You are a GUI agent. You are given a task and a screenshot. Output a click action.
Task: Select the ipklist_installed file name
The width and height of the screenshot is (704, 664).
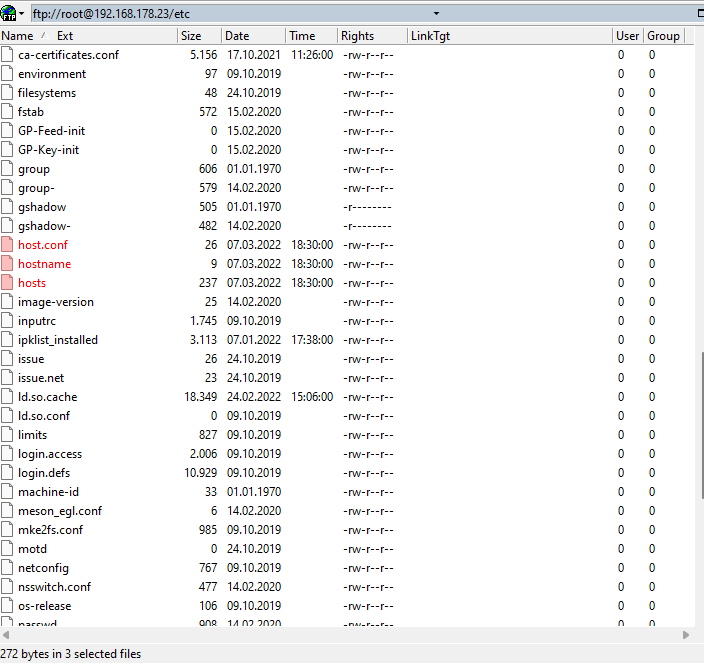click(x=58, y=340)
